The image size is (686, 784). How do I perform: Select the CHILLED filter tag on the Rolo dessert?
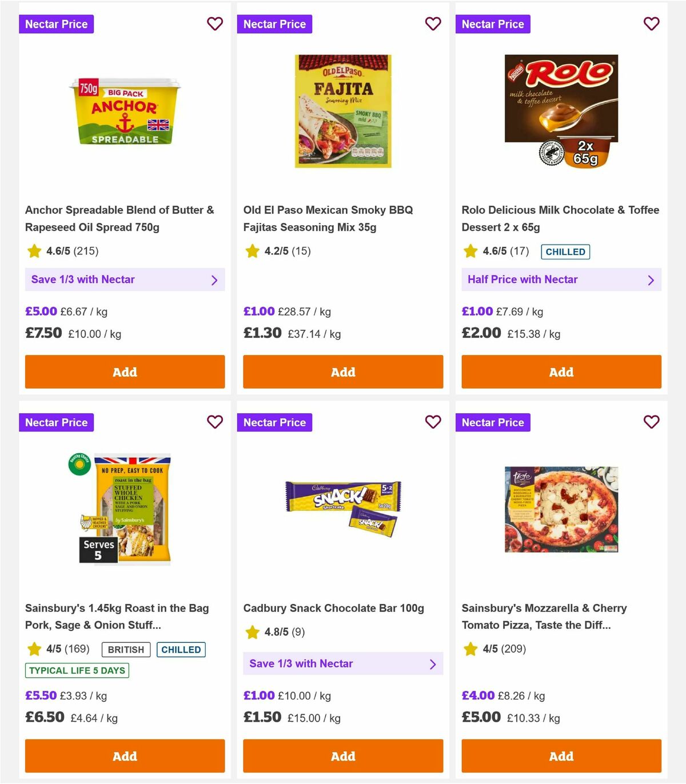(565, 251)
